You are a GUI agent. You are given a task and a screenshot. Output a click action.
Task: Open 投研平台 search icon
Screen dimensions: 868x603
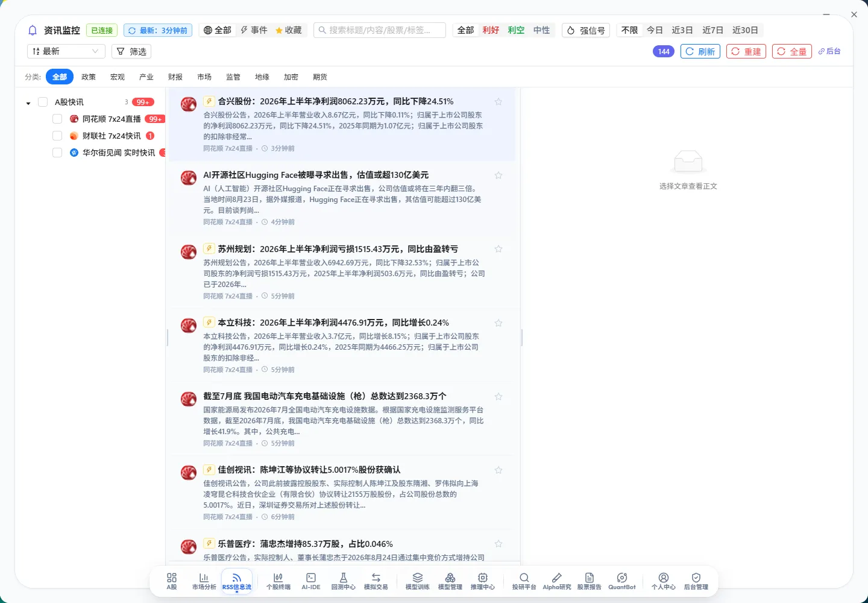pos(524,581)
